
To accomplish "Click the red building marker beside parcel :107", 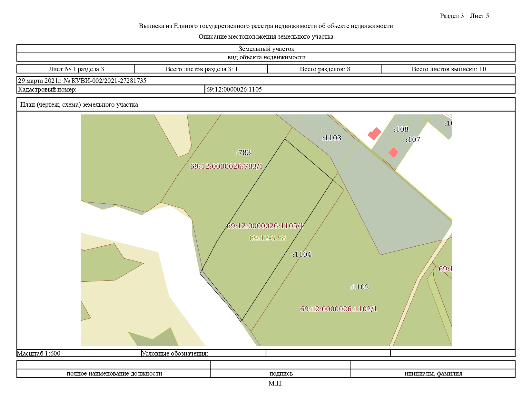I will pos(393,152).
